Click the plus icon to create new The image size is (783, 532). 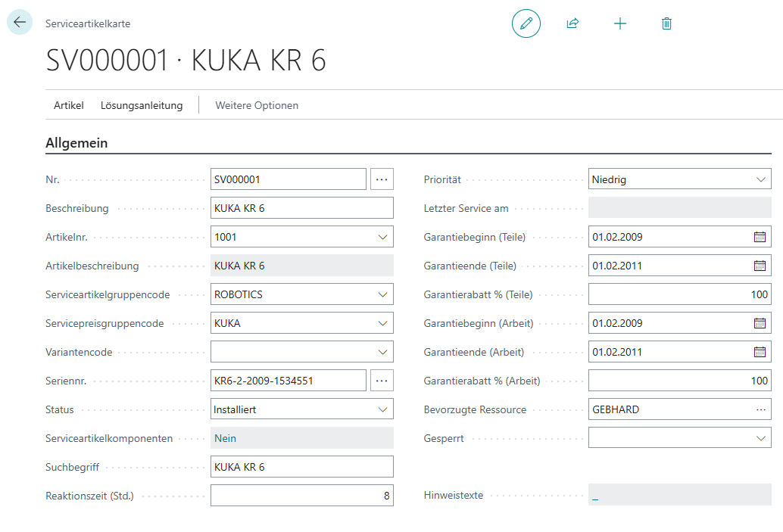pos(619,23)
